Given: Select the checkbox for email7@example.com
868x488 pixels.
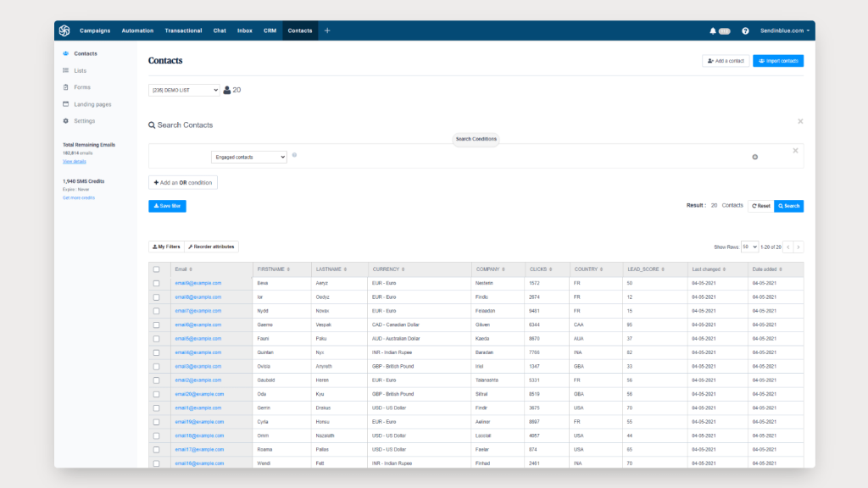Looking at the screenshot, I should click(x=157, y=311).
